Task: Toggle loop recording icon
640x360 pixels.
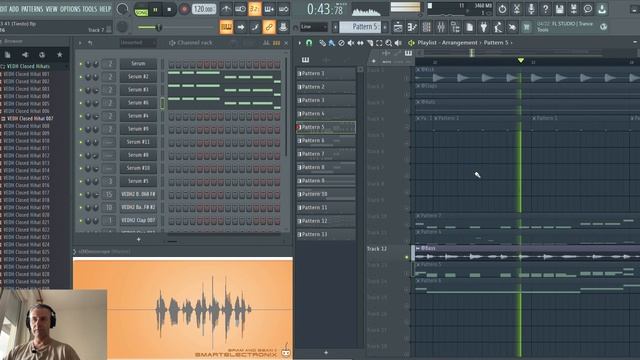Action: pyautogui.click(x=284, y=9)
